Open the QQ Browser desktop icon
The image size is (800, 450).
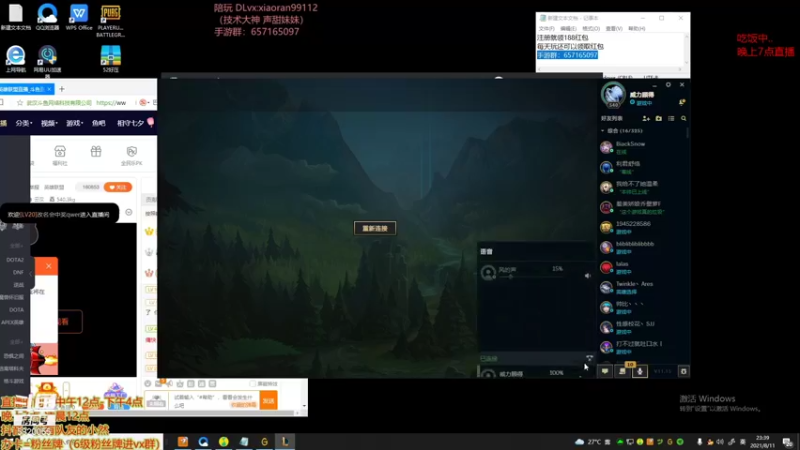(47, 17)
